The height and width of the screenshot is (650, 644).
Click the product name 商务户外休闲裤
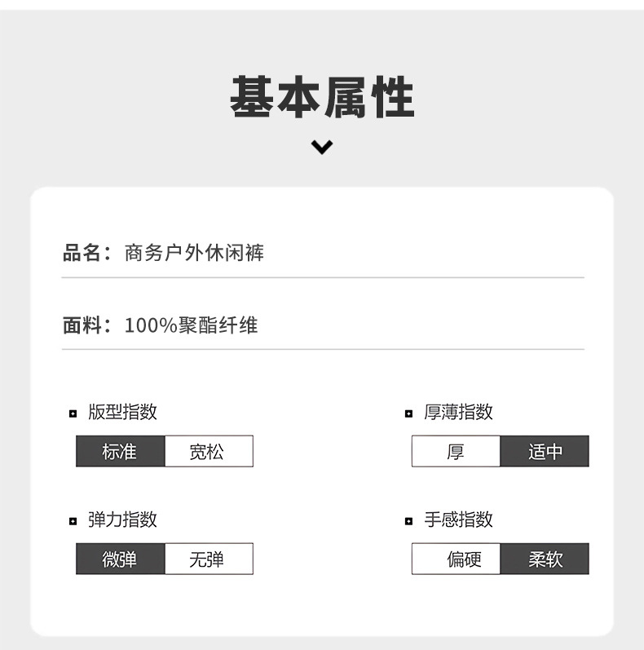(194, 253)
